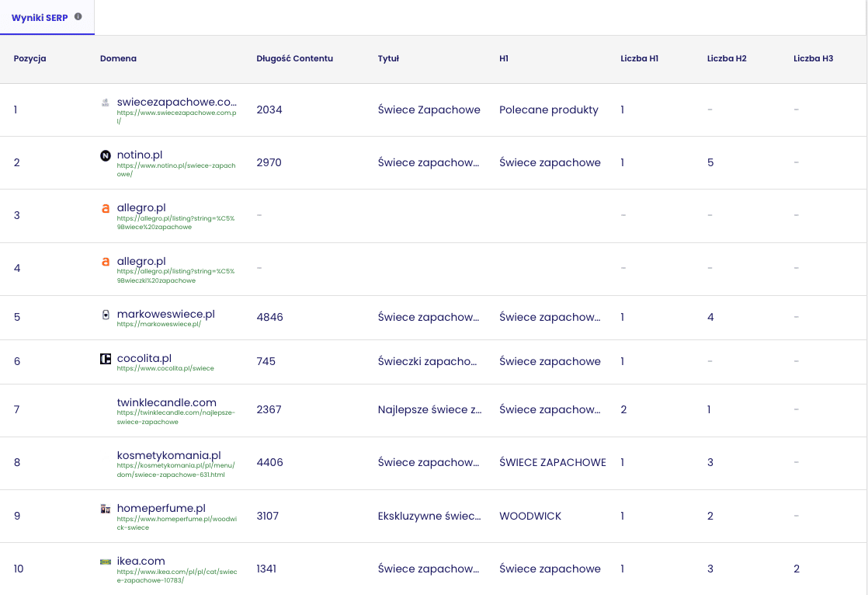Follow the green kosmetykomania.pl menu URL
This screenshot has width=868, height=595.
coord(175,470)
